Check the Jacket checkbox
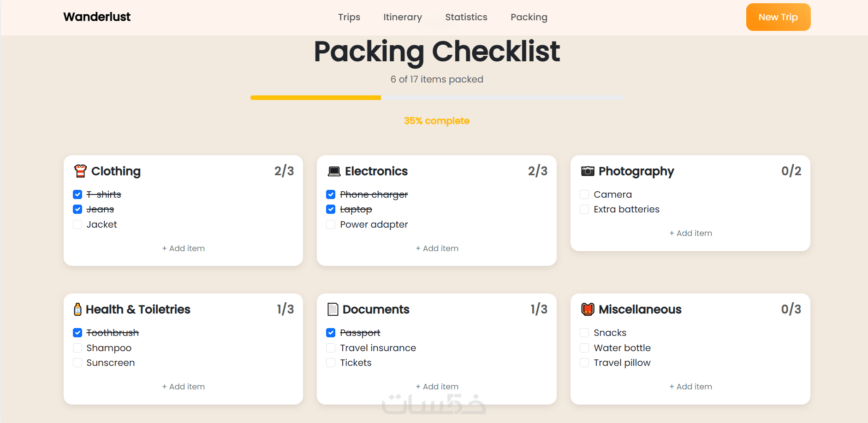 (77, 224)
